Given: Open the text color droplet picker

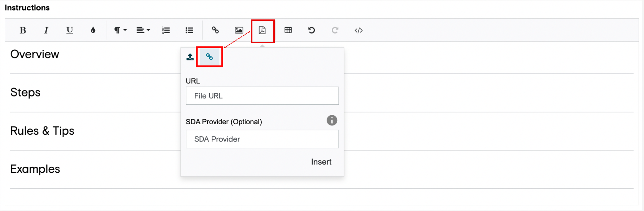Looking at the screenshot, I should click(93, 30).
